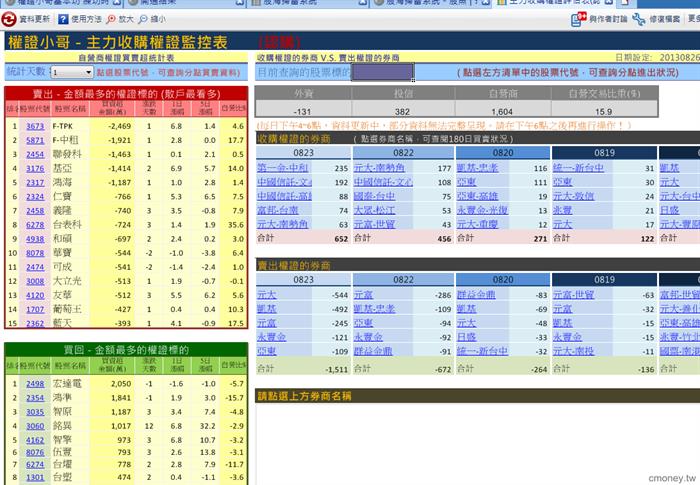The image size is (700, 485).
Task: Select stock code 2474 可成 link
Action: pyautogui.click(x=35, y=267)
